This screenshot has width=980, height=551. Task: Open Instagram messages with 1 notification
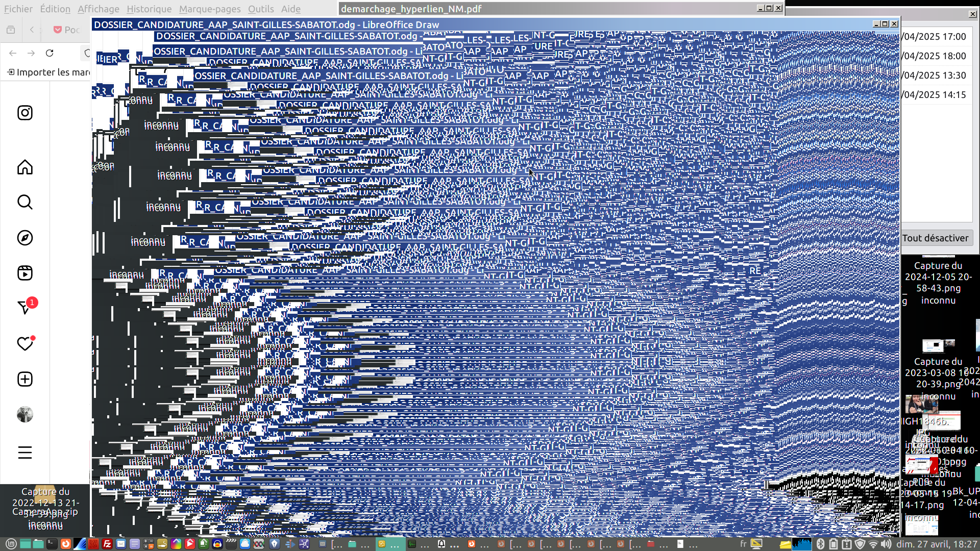coord(24,307)
